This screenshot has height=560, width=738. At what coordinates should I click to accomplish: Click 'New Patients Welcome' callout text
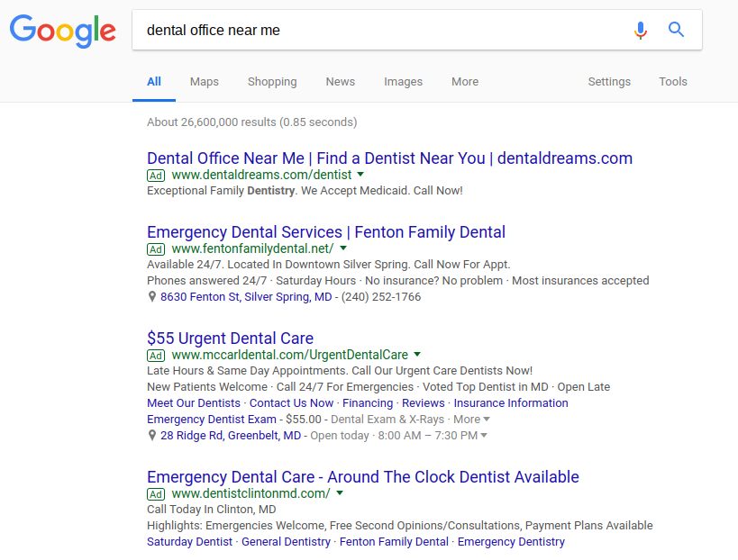click(207, 387)
